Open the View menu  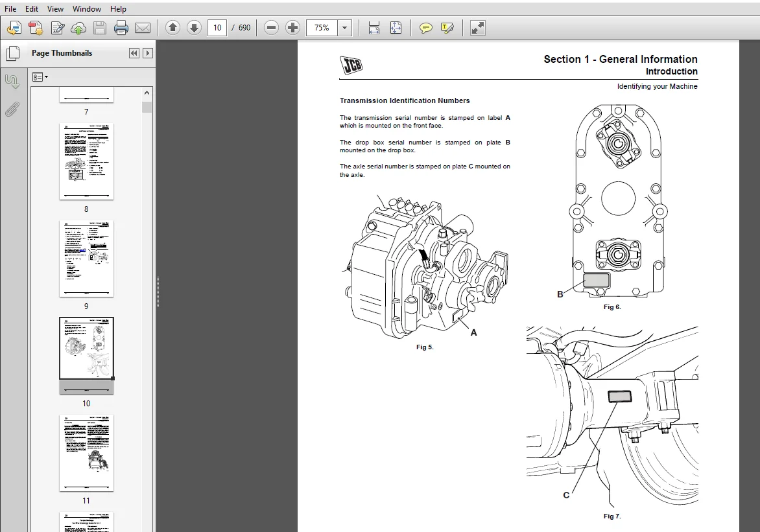pyautogui.click(x=55, y=8)
